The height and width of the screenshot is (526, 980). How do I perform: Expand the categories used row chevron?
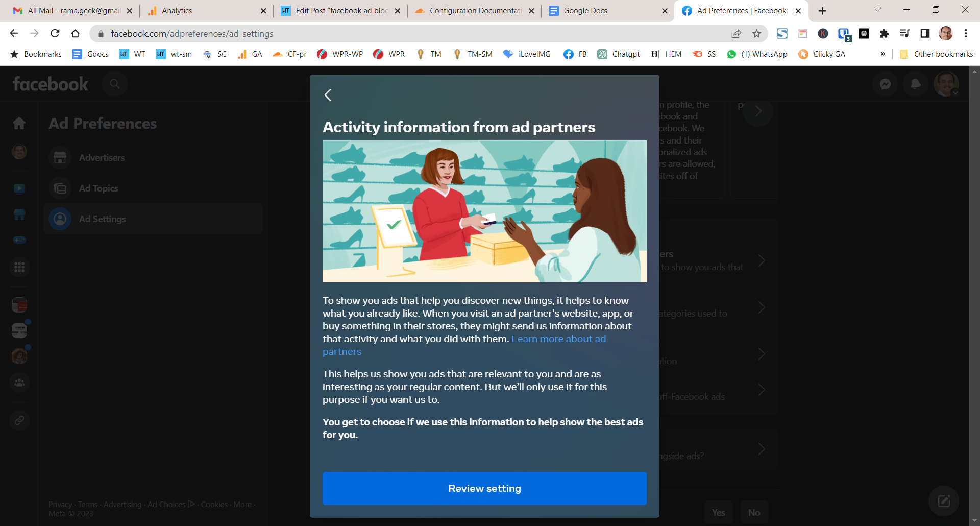pyautogui.click(x=761, y=307)
